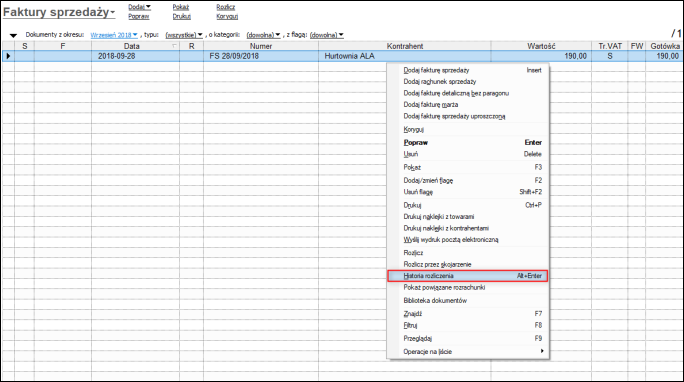This screenshot has height=382, width=684.
Task: Collapse the filter bar using black triangle
Action: (13, 36)
